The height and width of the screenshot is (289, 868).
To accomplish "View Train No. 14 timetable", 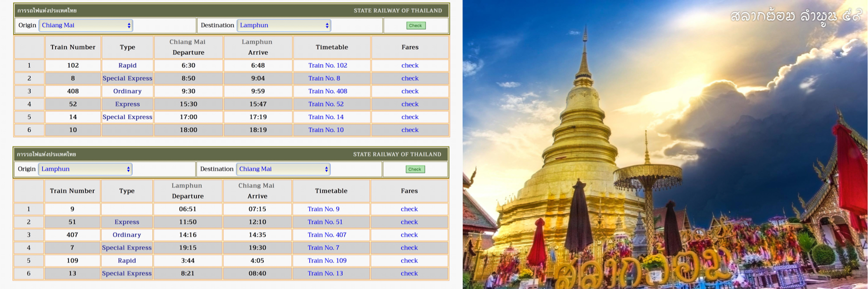I will pyautogui.click(x=326, y=117).
